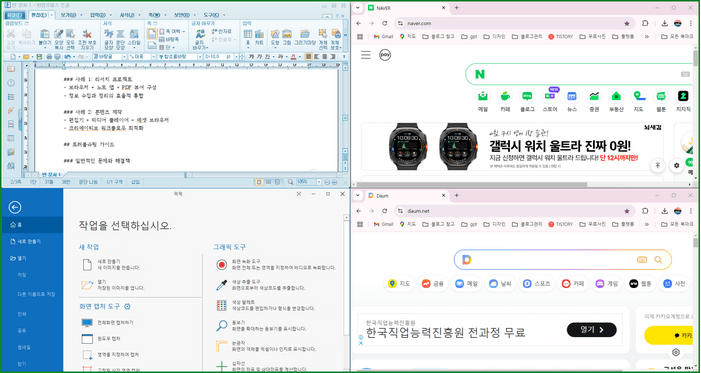Screen dimensions: 701x373
Task: Click the 모두 선택 select all icon
Action: click(71, 34)
